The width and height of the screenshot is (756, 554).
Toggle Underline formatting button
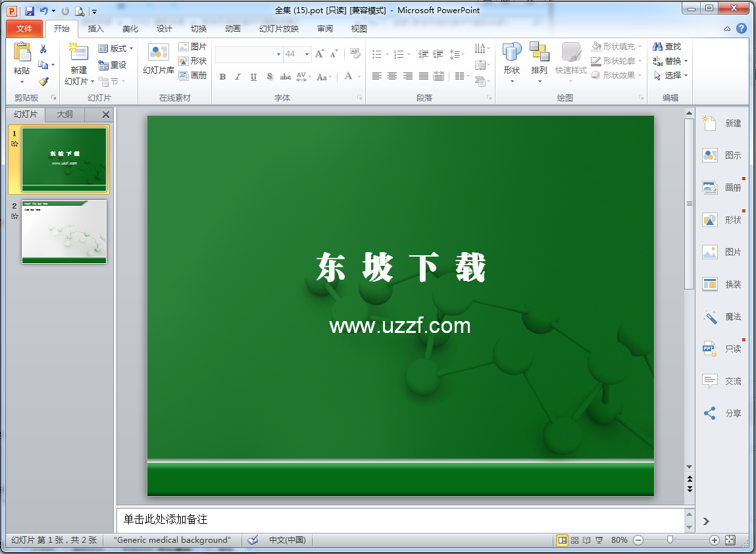pyautogui.click(x=253, y=77)
